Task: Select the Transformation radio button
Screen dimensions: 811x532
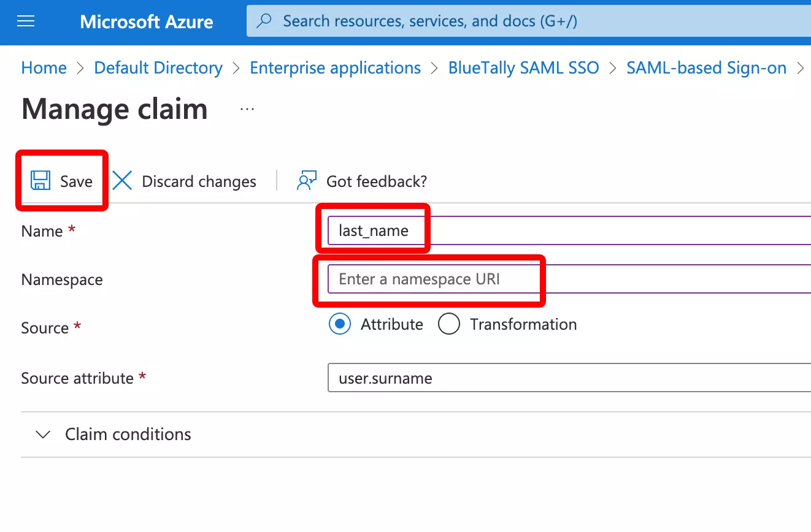Action: (449, 324)
